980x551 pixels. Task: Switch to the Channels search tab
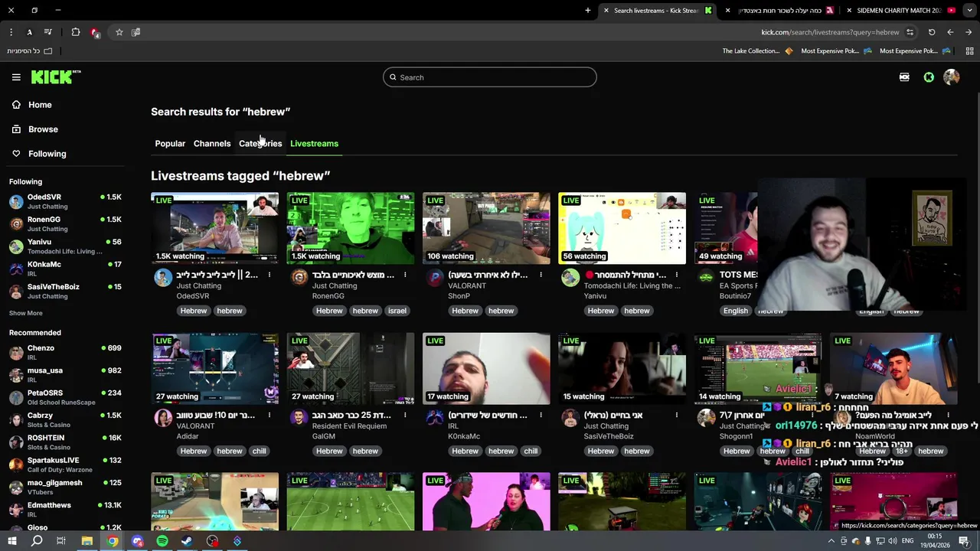(212, 143)
